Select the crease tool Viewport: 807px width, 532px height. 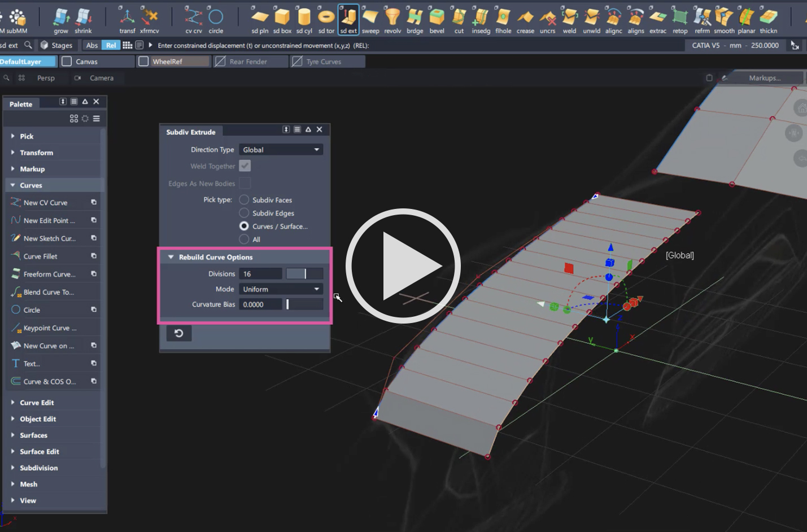[x=525, y=18]
